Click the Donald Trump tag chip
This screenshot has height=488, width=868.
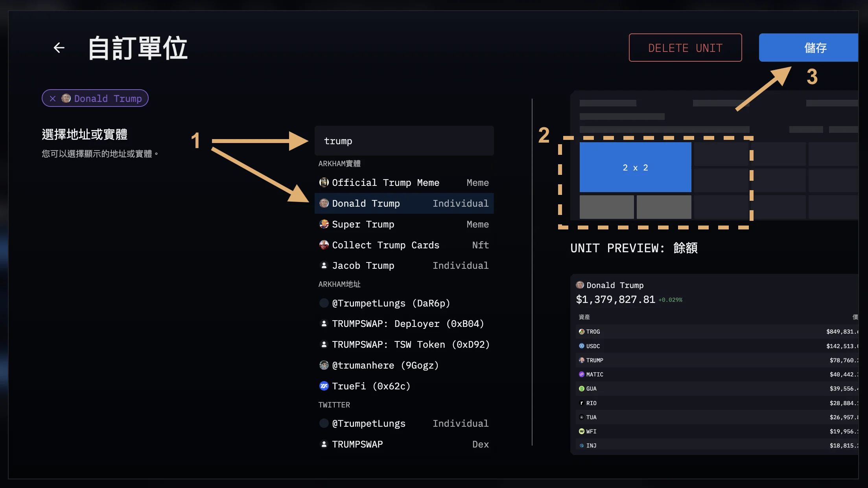(95, 98)
